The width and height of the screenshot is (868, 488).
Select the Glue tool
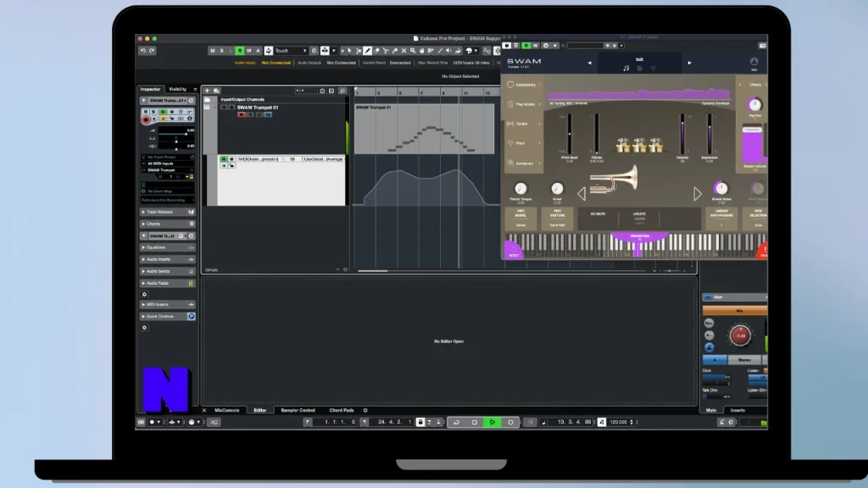pos(395,50)
